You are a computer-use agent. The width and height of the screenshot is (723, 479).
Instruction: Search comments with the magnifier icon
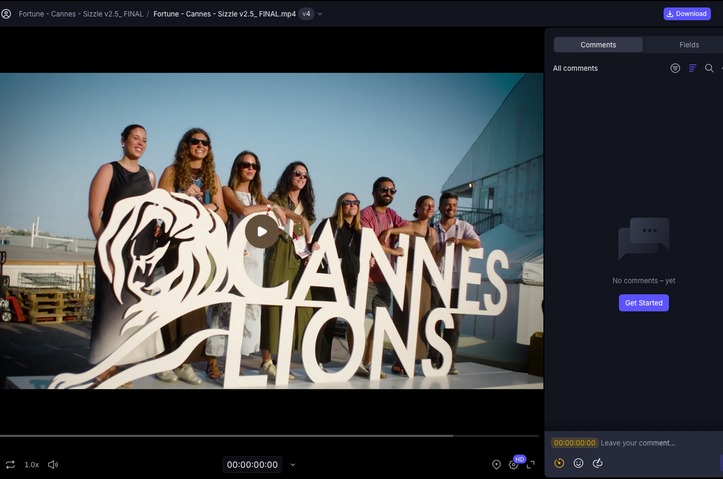click(709, 68)
